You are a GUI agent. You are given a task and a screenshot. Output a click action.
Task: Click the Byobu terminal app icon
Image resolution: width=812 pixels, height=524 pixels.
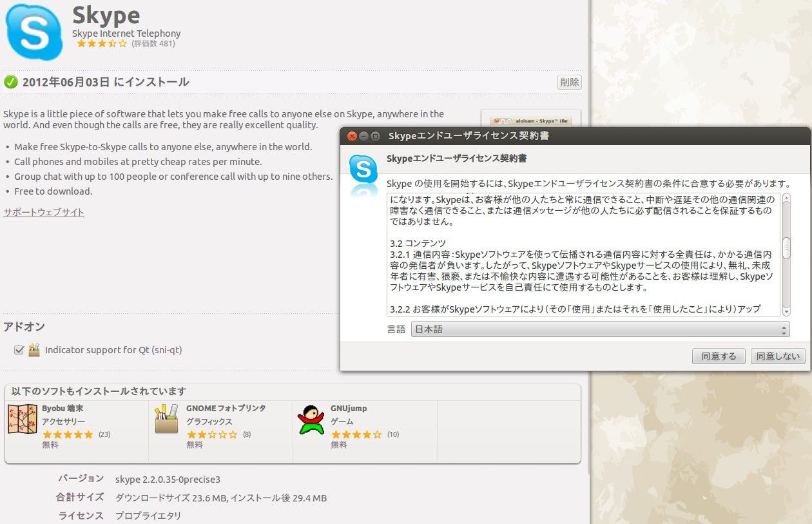[x=22, y=419]
